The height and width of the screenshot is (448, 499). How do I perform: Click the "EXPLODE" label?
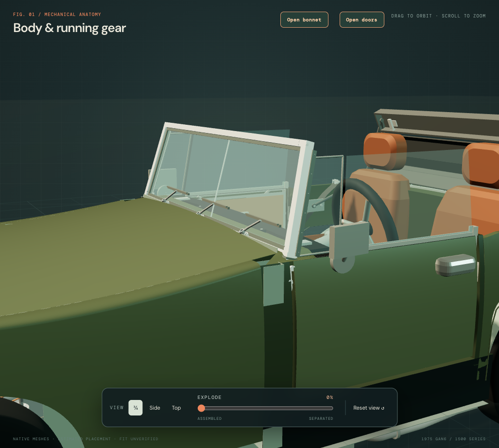point(209,398)
